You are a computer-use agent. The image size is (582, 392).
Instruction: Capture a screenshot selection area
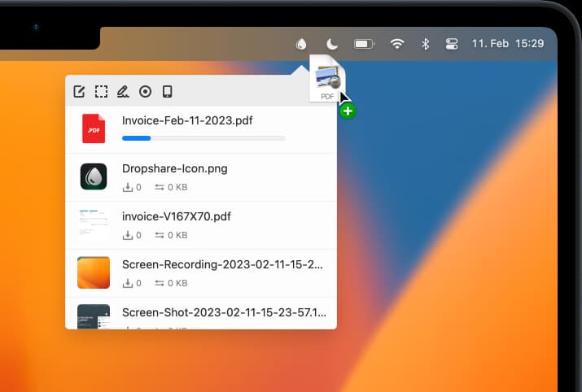click(101, 91)
